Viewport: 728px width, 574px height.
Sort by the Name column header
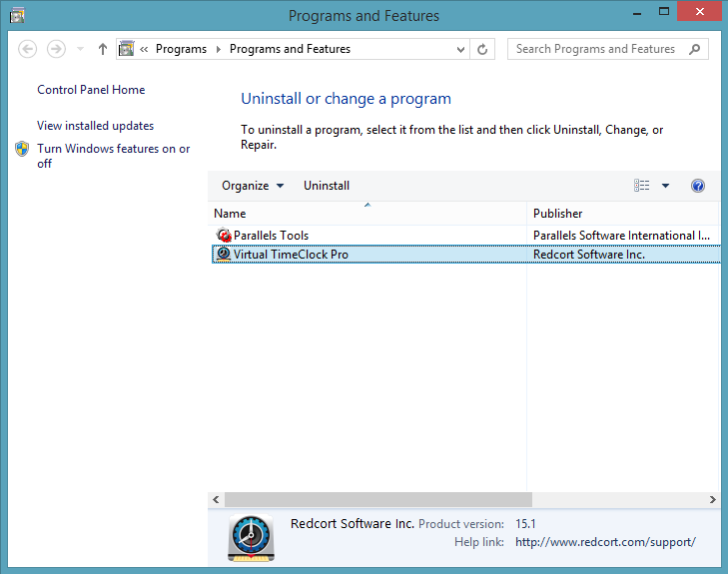click(367, 214)
